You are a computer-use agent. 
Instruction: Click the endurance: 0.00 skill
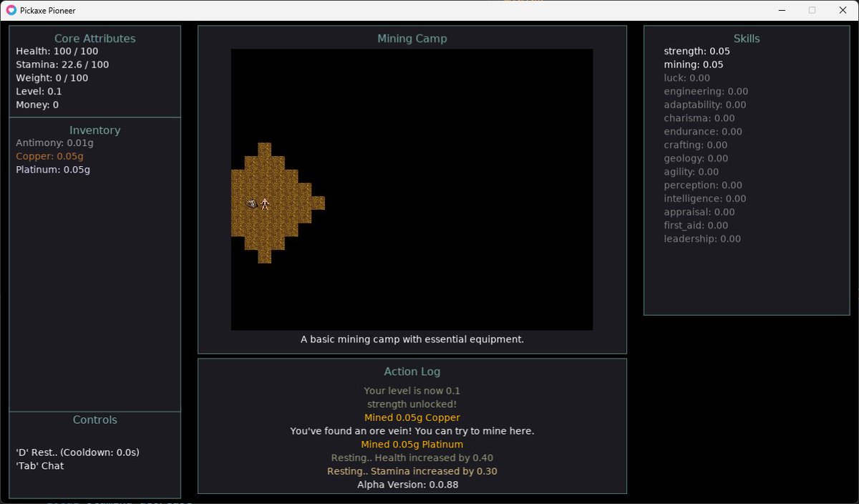coord(703,132)
